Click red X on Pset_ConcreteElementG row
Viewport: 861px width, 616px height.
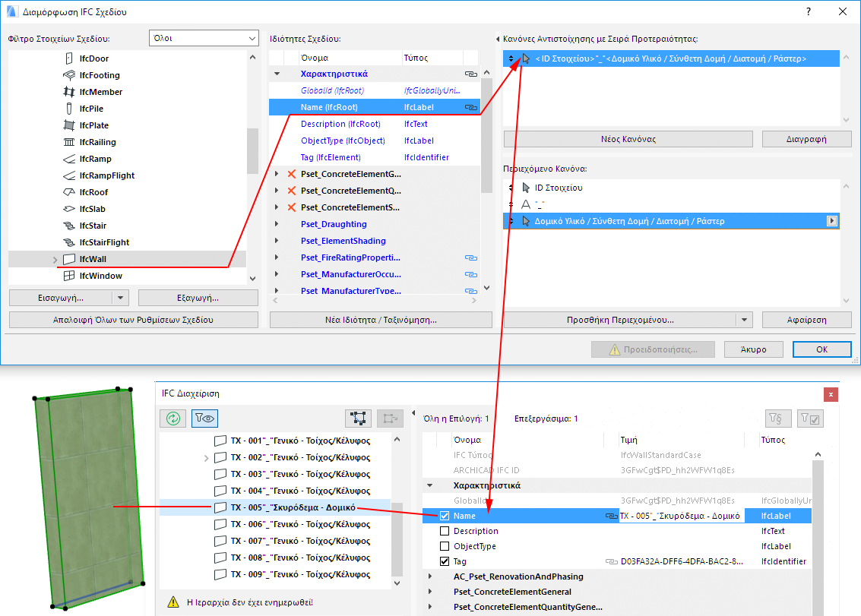click(292, 174)
